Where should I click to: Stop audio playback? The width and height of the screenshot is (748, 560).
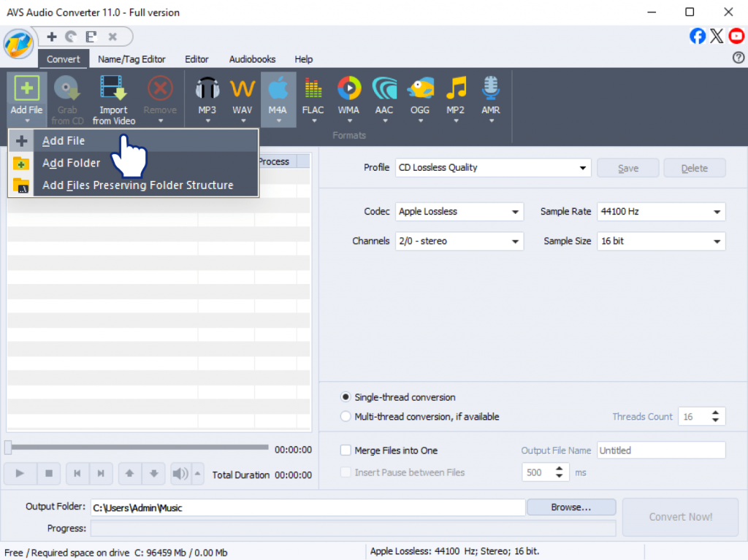pos(49,474)
